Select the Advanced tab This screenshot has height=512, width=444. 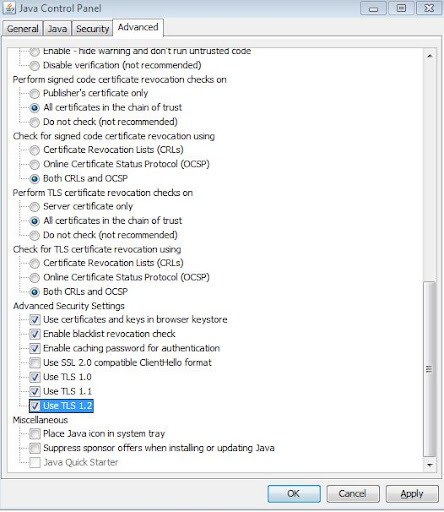coord(138,27)
